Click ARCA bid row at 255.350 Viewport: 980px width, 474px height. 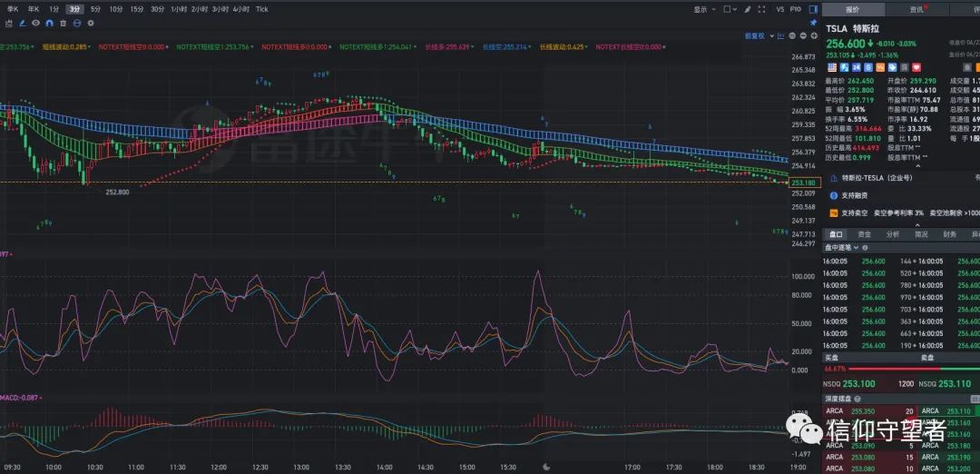point(869,410)
